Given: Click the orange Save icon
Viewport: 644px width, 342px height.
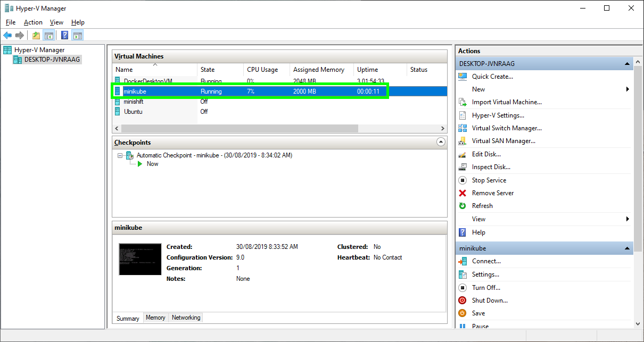Looking at the screenshot, I should tap(463, 313).
